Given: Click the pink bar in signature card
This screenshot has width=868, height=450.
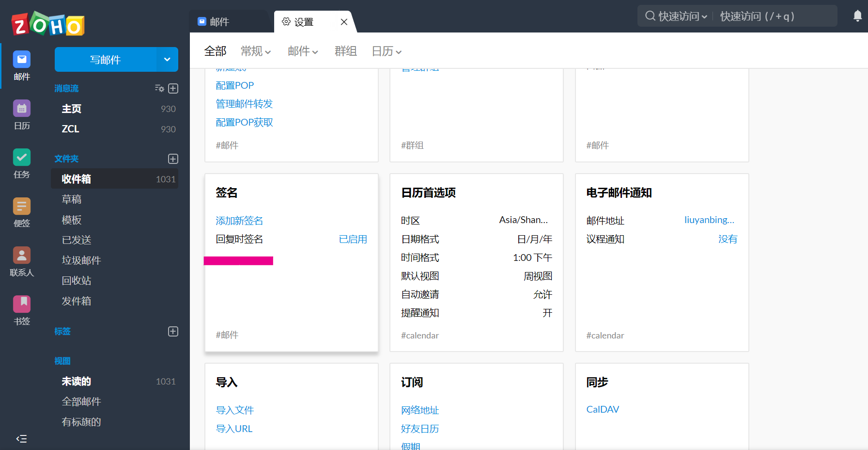Looking at the screenshot, I should point(238,261).
